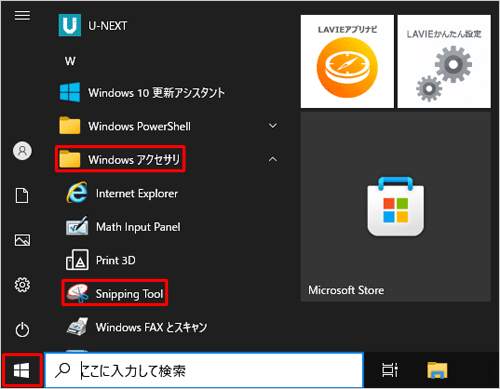The height and width of the screenshot is (389, 500).
Task: Collapse the Windows アクセサリ folder chevron
Action: coord(273,159)
